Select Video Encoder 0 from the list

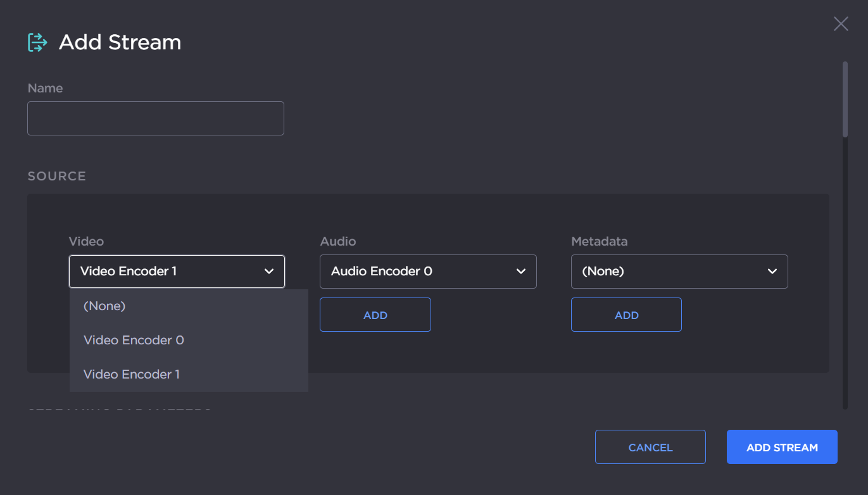coord(134,340)
